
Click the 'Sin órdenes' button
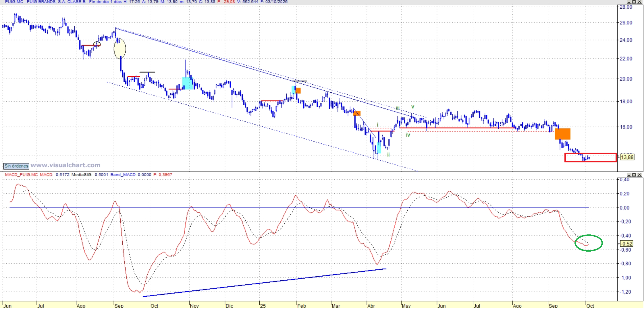pos(16,166)
